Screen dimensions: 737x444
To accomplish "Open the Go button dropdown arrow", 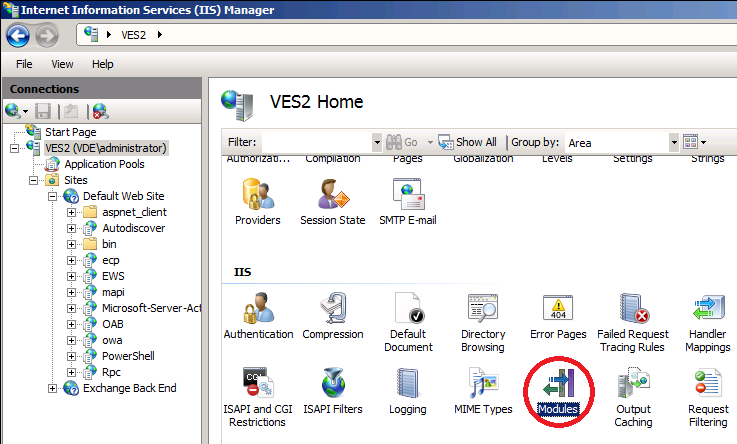I will point(430,142).
